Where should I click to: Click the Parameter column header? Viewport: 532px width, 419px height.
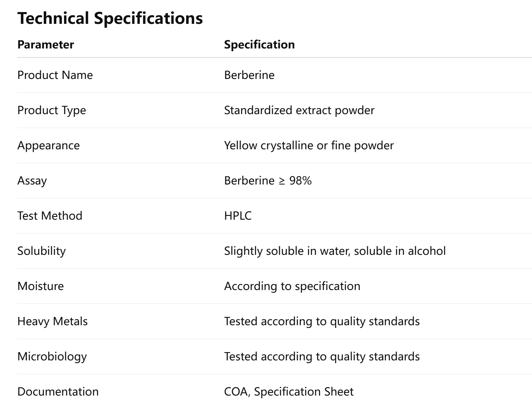click(45, 45)
